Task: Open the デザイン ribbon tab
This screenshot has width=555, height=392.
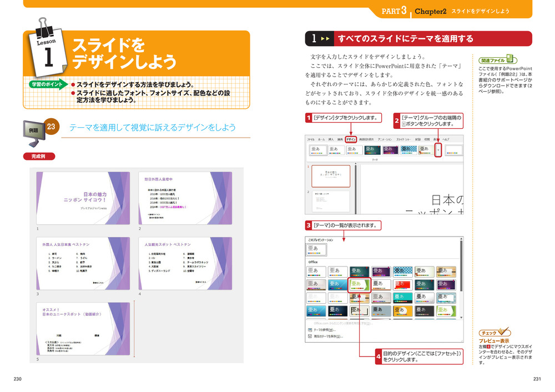Action: click(350, 139)
